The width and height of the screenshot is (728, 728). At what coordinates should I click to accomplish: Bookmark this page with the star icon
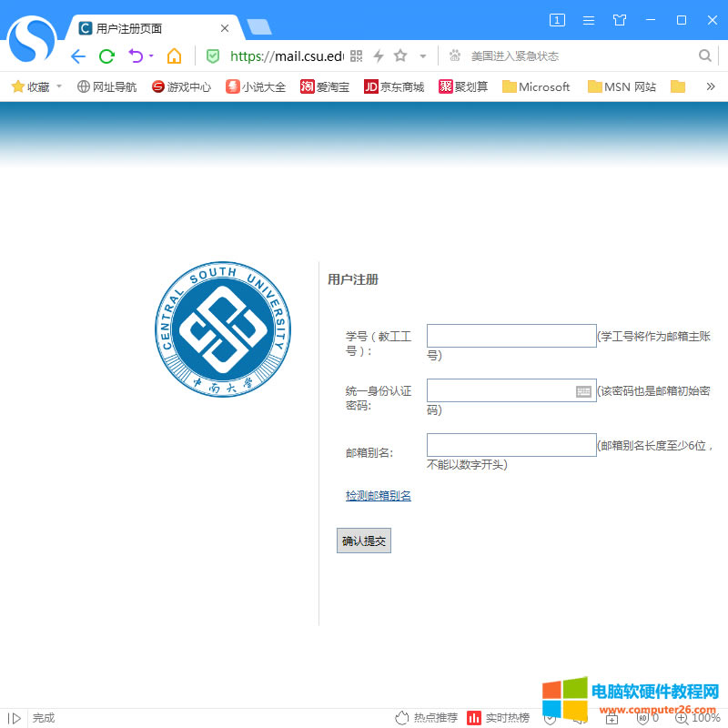[x=400, y=56]
